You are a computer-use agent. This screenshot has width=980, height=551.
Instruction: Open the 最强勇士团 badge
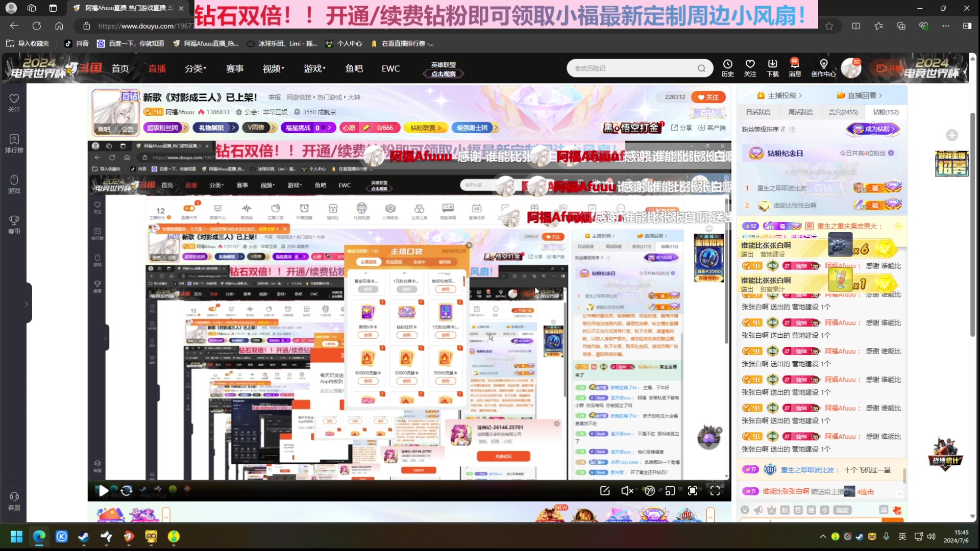coord(475,128)
